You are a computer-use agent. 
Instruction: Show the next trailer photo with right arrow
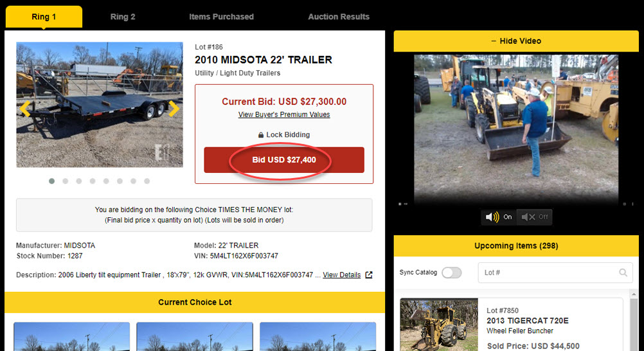174,109
